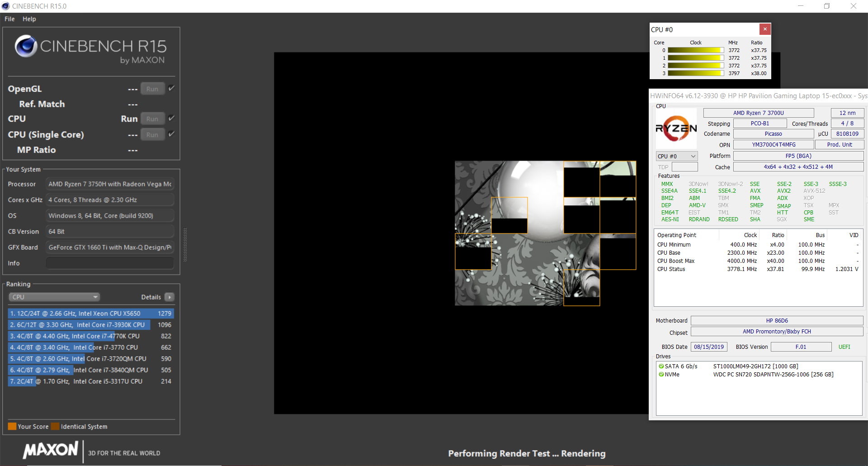Select the ST1000LM049 drive entry
This screenshot has width=868, height=466.
click(755, 366)
